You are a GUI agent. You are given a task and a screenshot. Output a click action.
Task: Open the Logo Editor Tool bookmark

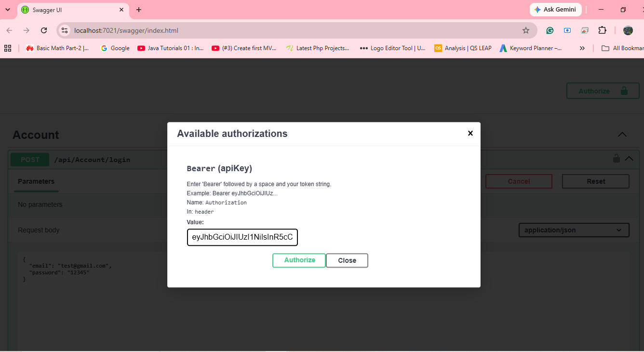click(x=393, y=48)
